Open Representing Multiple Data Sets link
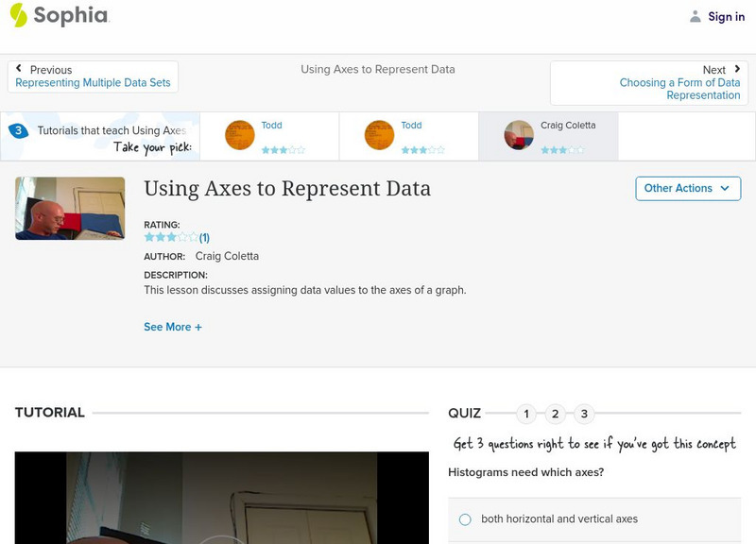The width and height of the screenshot is (756, 544). [93, 83]
